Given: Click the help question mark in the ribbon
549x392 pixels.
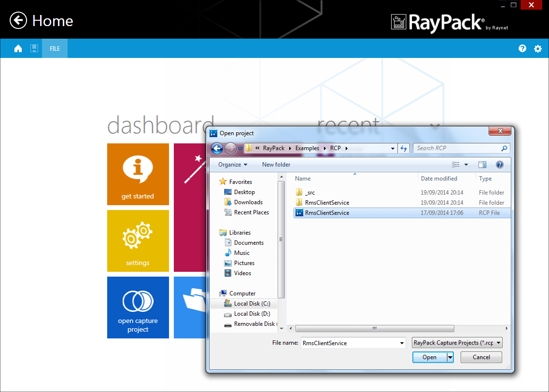Looking at the screenshot, I should coord(522,48).
